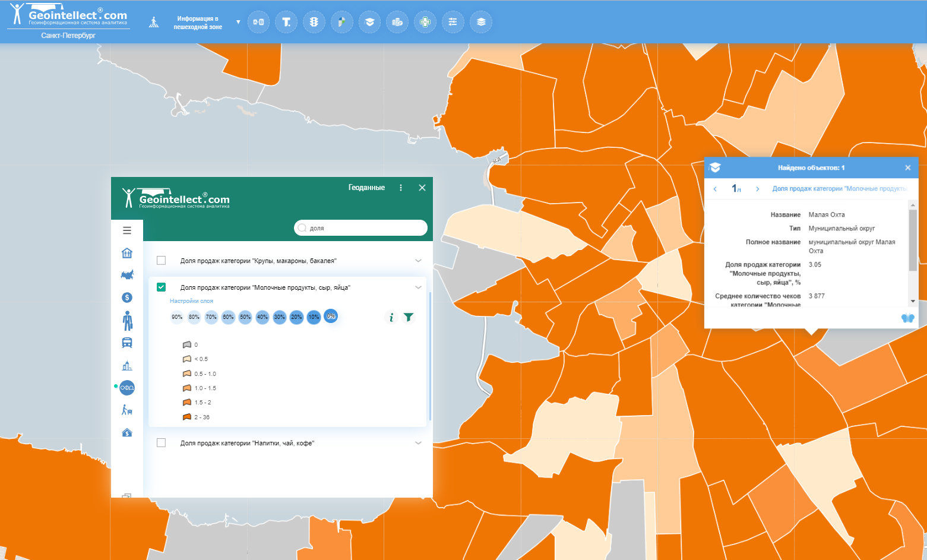The height and width of the screenshot is (560, 927).
Task: Uncheck the 'Молочные продукты, сыр, яйца' layer
Action: coord(161,287)
